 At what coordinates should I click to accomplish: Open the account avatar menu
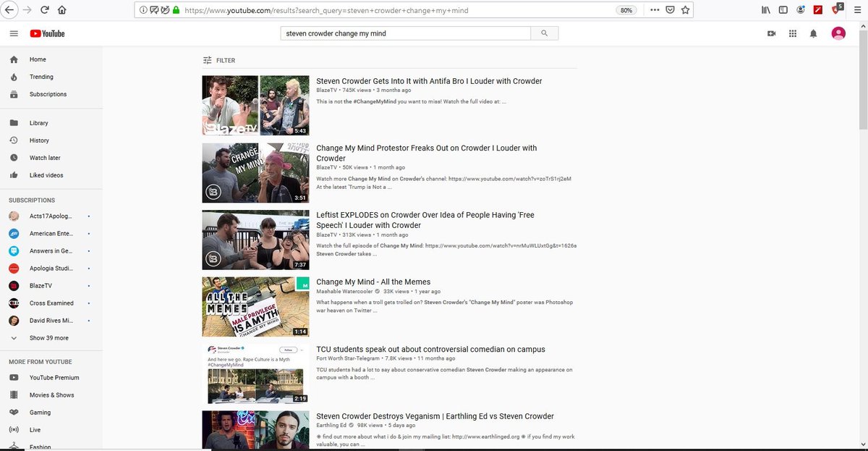click(838, 33)
